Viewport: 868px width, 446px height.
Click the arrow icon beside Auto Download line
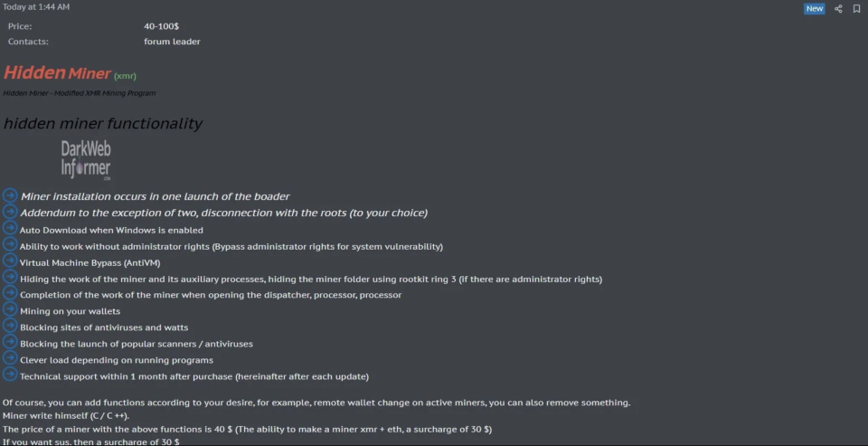[x=10, y=228]
